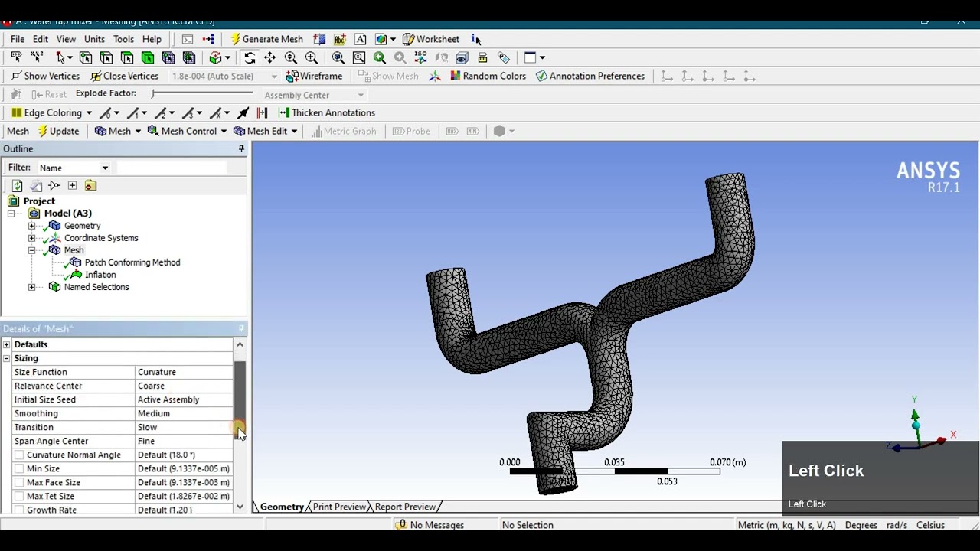The width and height of the screenshot is (980, 551).
Task: Open the Help menu
Action: [x=152, y=39]
